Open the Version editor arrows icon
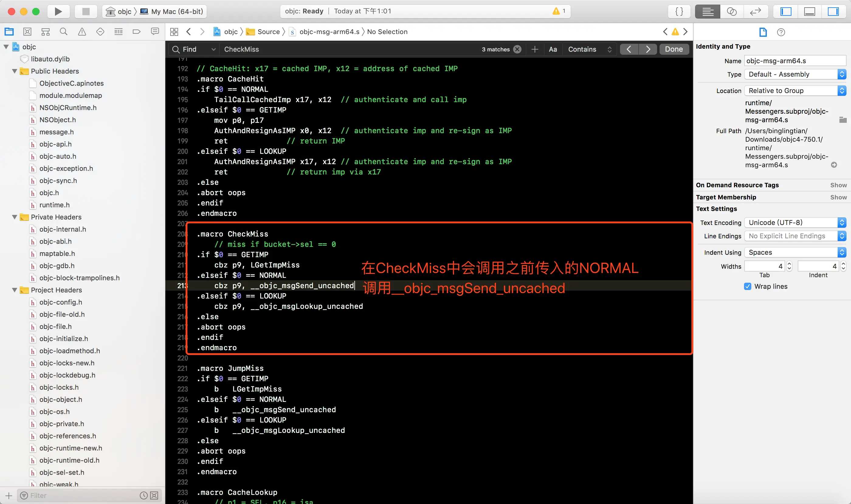The image size is (851, 504). point(755,12)
